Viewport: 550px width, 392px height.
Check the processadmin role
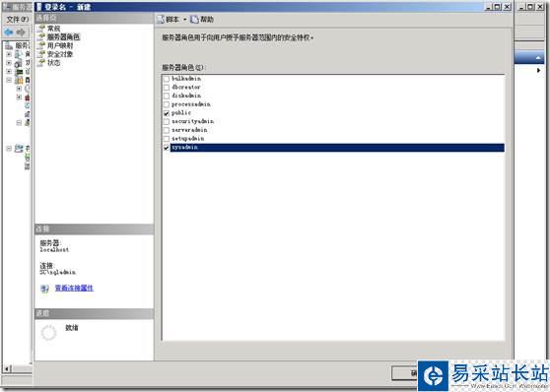point(167,104)
